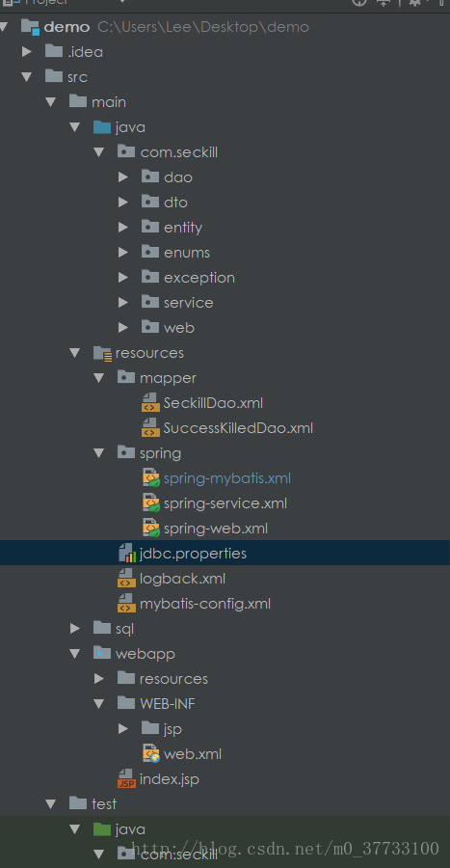The width and height of the screenshot is (450, 868).
Task: Click the entity package folder icon
Action: tap(150, 227)
